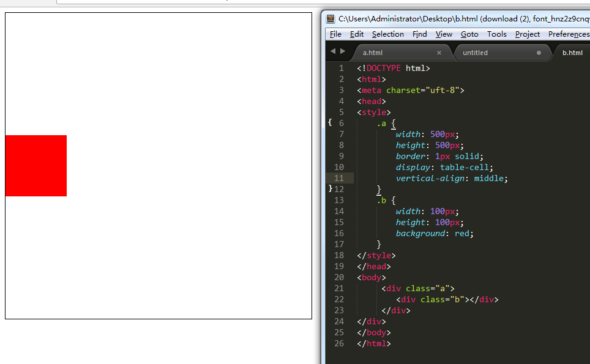The height and width of the screenshot is (364, 590).
Task: Click the unsaved dot on untitled tab
Action: (539, 53)
